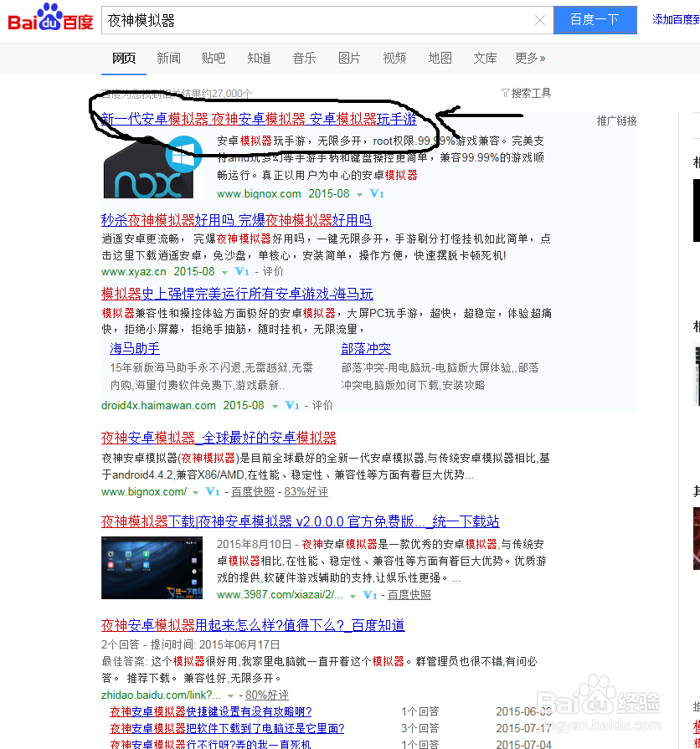Click the V1 badge beside www.bignox.com/
700x749 pixels.
coord(212,491)
